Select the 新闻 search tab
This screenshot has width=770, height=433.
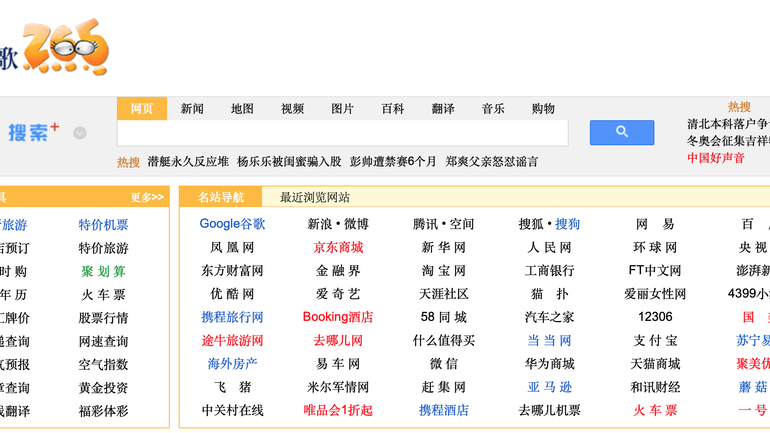pos(192,109)
